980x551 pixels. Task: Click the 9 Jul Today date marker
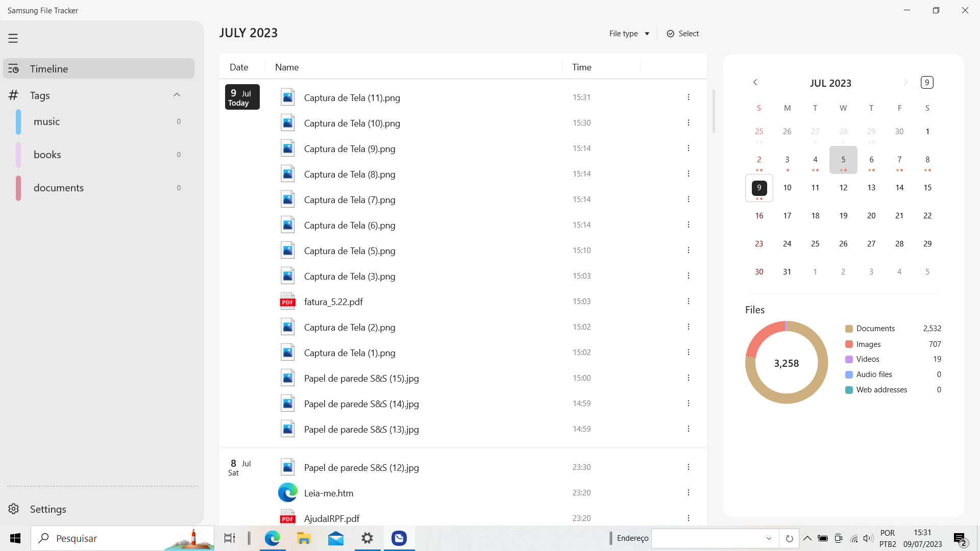242,97
